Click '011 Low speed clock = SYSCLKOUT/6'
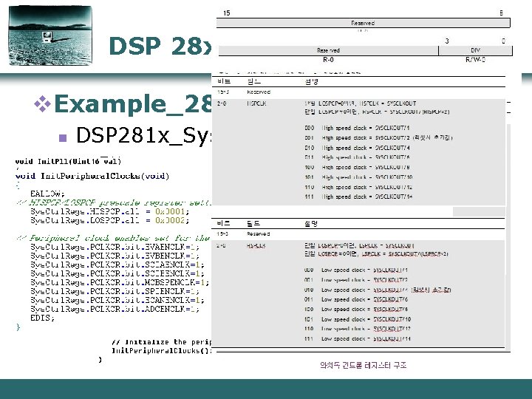532x399 pixels. click(x=356, y=299)
